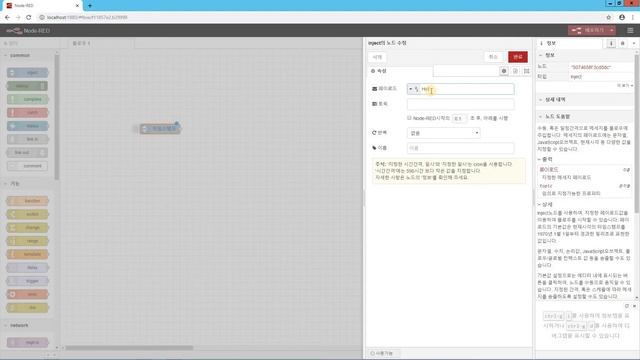
Task: Select the Flow 1 workspace tab
Action: (100, 43)
